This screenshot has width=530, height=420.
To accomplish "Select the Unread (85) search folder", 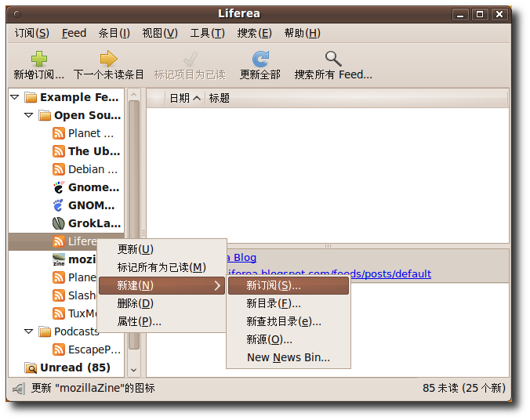I will coord(67,367).
